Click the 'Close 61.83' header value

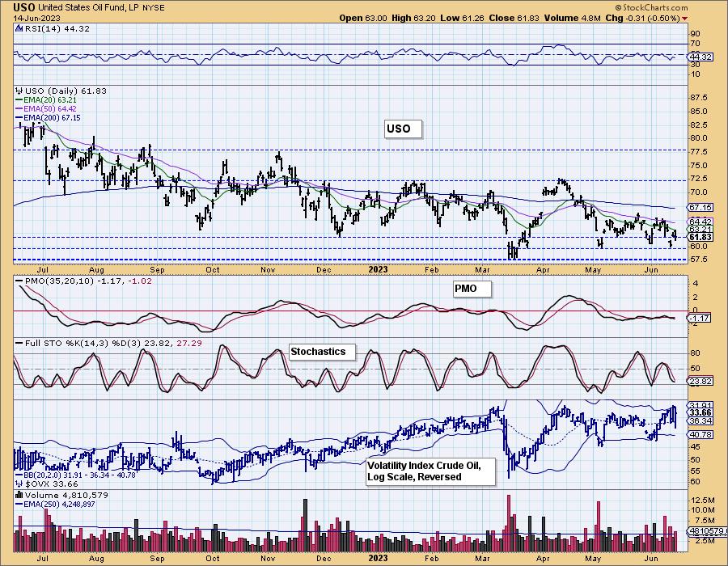514,18
